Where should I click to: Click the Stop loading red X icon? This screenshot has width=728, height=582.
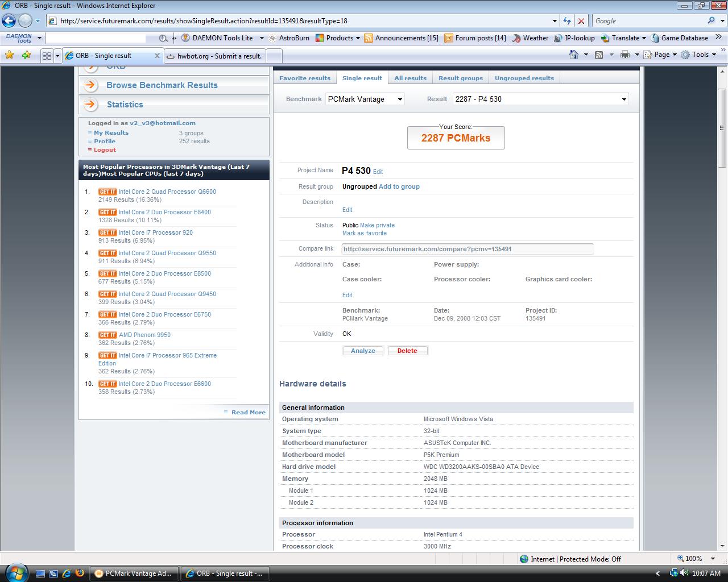tap(581, 21)
